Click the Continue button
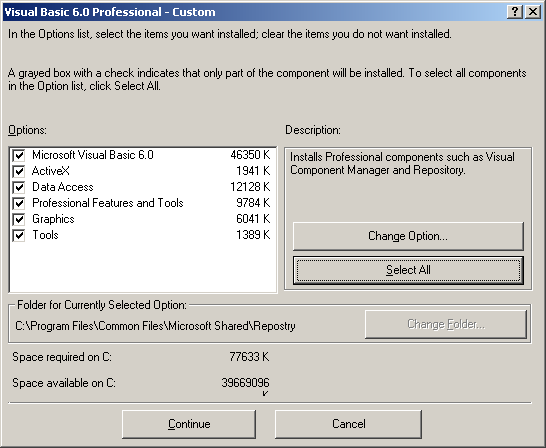 click(189, 424)
